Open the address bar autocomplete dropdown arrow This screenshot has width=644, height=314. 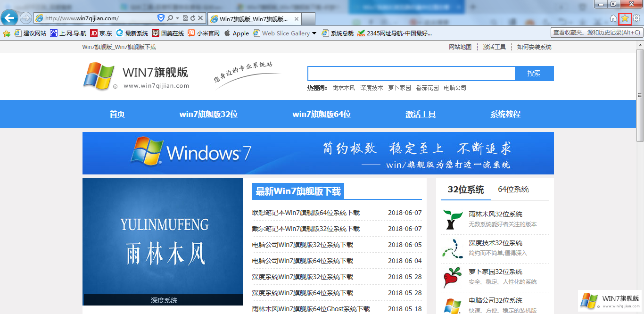pyautogui.click(x=177, y=18)
